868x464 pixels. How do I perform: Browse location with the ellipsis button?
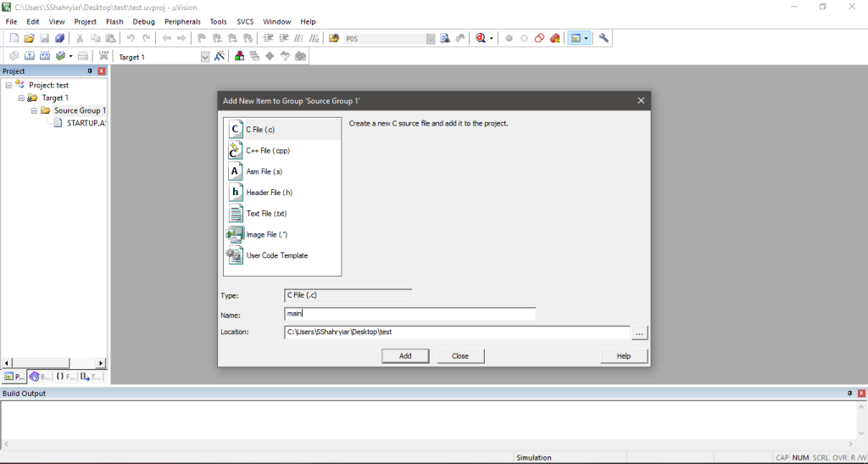tap(640, 333)
